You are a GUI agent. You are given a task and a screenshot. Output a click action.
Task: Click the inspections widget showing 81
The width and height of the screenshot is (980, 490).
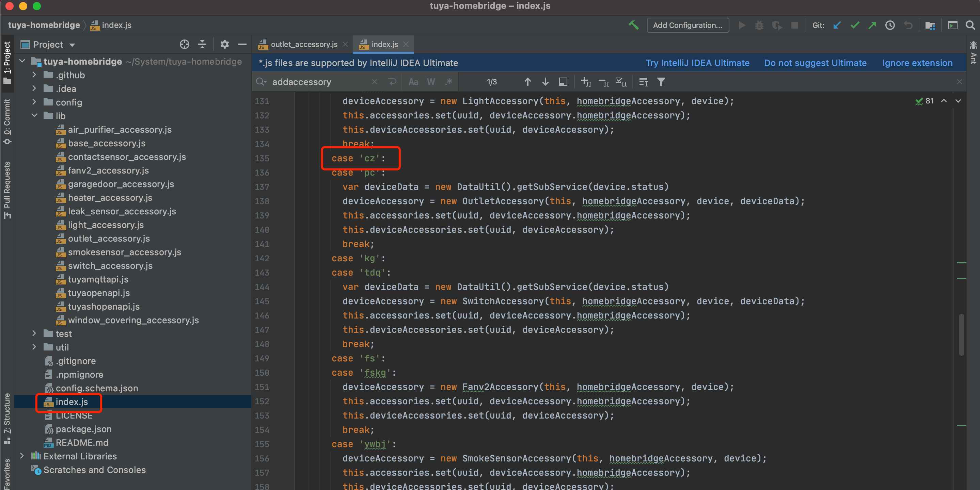[x=924, y=101]
